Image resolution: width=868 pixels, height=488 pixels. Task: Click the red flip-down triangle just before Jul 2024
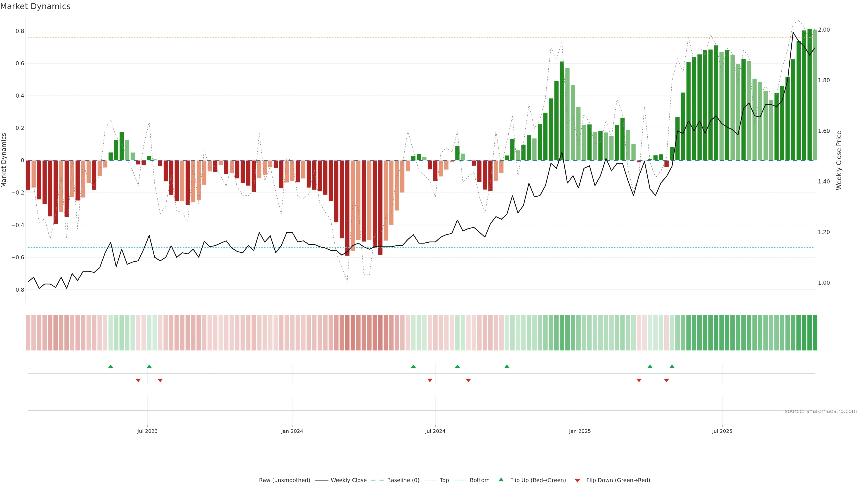[x=430, y=380]
